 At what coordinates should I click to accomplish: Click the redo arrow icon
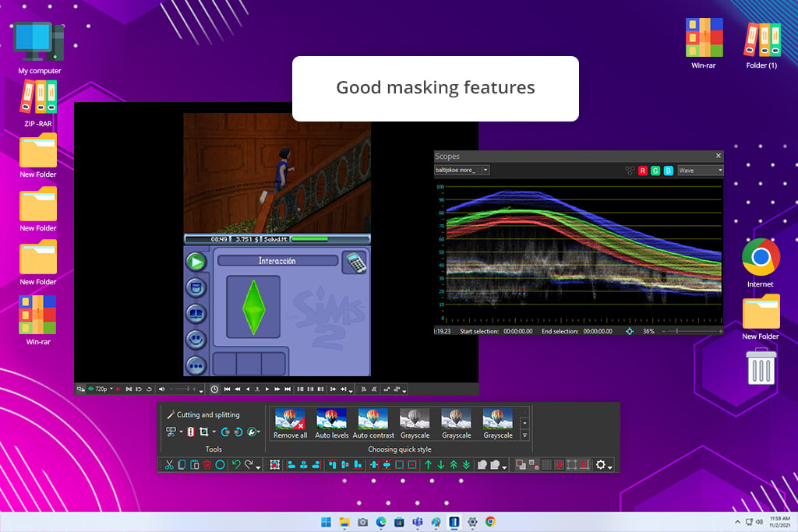coord(249,465)
